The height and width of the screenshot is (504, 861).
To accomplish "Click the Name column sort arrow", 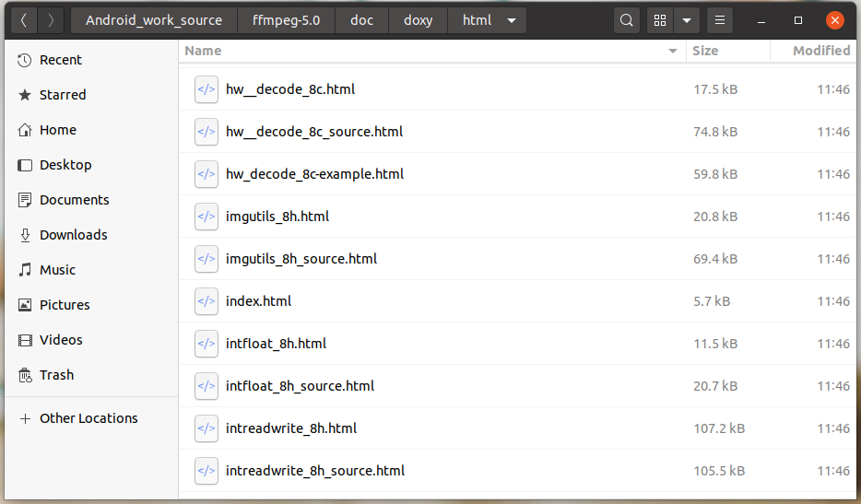I will click(x=673, y=52).
